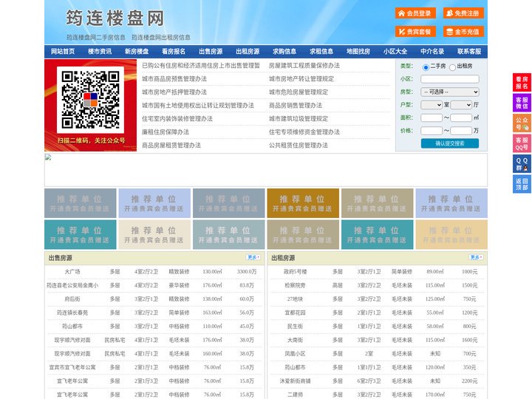Open 新房楼盘 in the navigation bar
The width and height of the screenshot is (532, 399).
click(137, 51)
